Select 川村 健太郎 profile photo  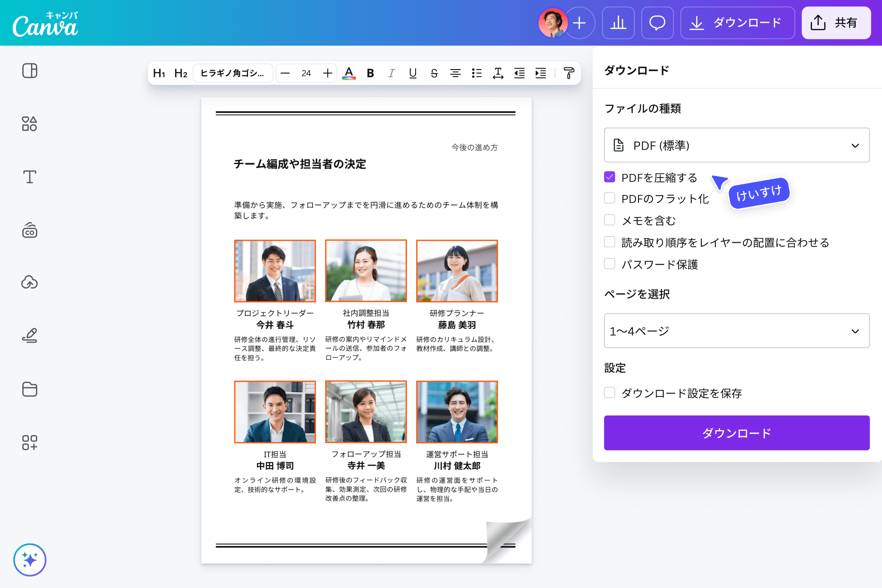click(x=457, y=412)
